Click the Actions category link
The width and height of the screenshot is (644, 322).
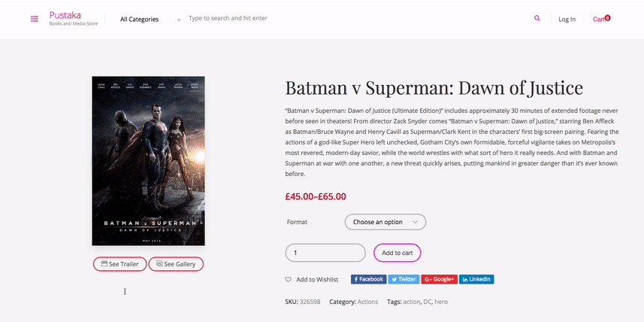pos(367,302)
